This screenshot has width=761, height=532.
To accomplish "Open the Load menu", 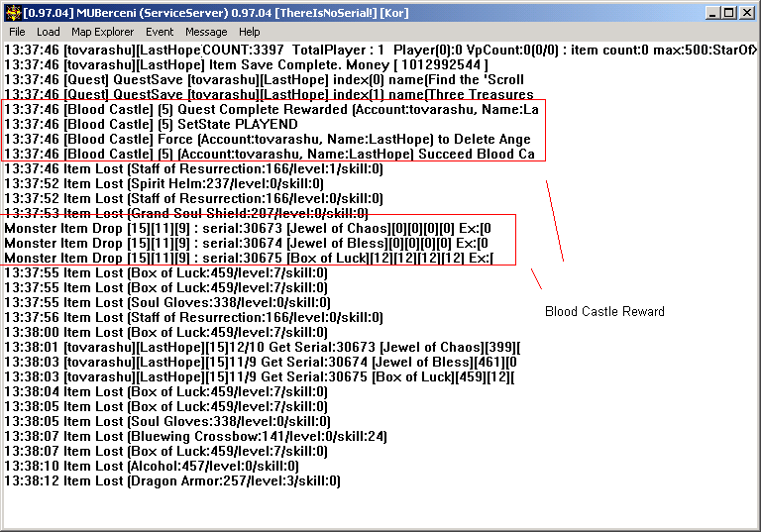I will [x=49, y=33].
